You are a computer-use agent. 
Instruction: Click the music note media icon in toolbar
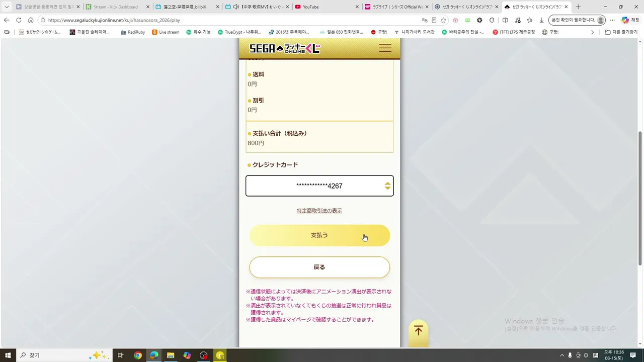click(518, 20)
